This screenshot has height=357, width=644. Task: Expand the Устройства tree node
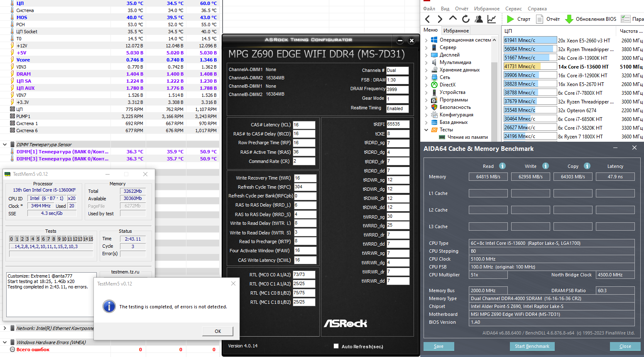coord(426,92)
